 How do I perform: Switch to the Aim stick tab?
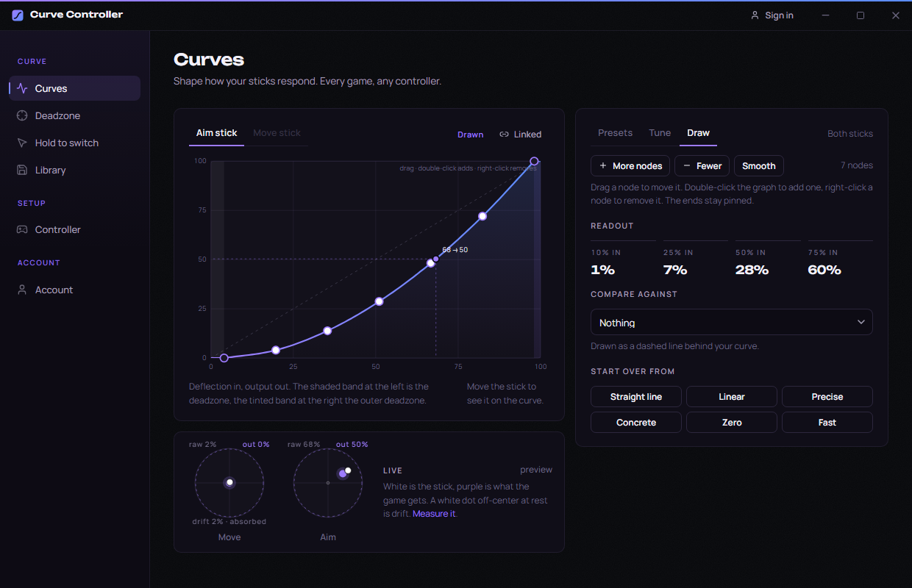(216, 133)
